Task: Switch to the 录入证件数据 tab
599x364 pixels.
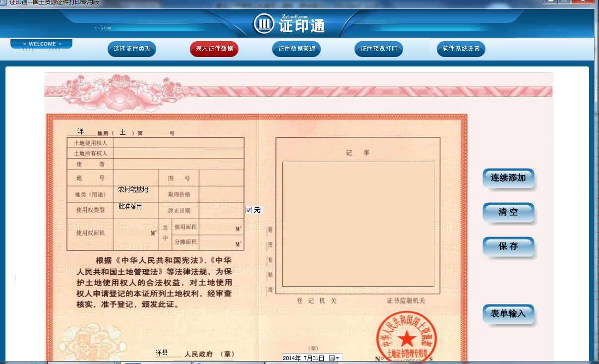Action: coord(214,49)
